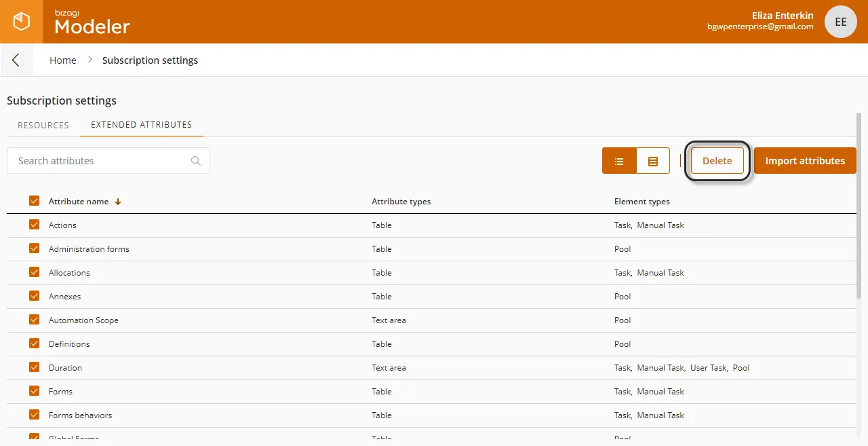868x446 pixels.
Task: Select the Annexes attribute name
Action: [x=64, y=297]
